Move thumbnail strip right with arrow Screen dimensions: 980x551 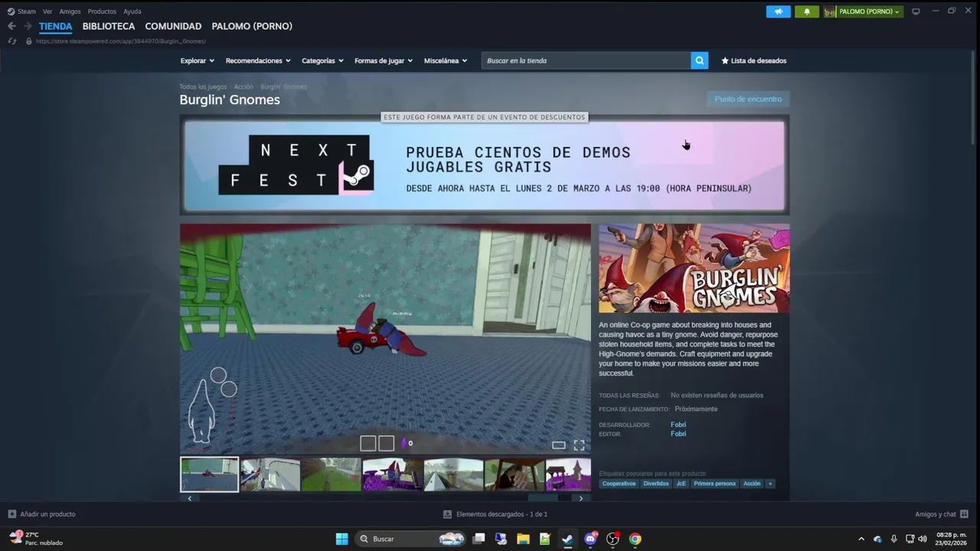pos(581,498)
